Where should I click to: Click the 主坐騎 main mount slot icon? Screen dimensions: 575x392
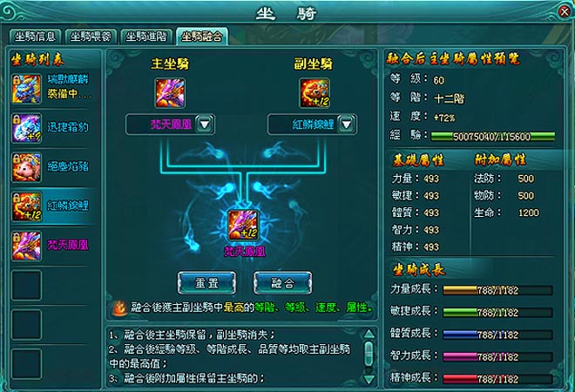[170, 93]
